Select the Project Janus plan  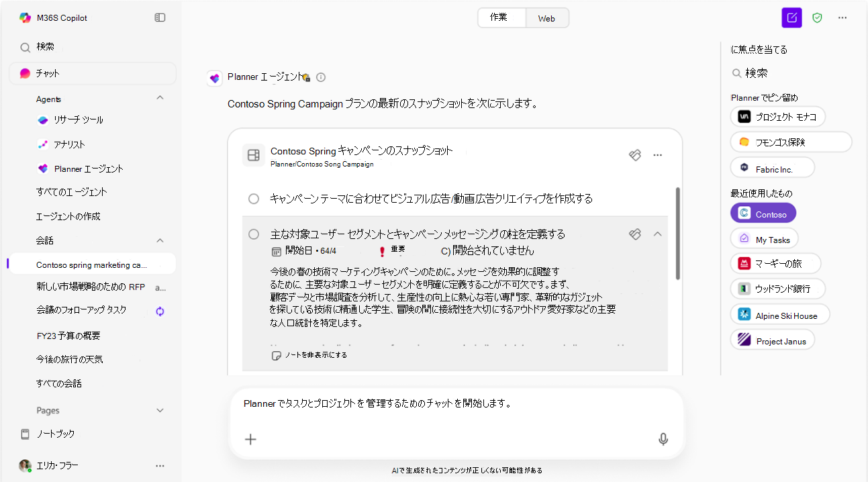773,340
